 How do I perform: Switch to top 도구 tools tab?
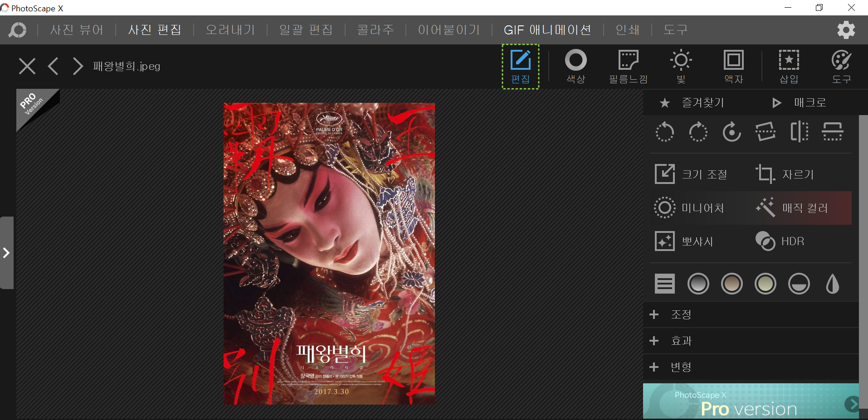click(676, 30)
